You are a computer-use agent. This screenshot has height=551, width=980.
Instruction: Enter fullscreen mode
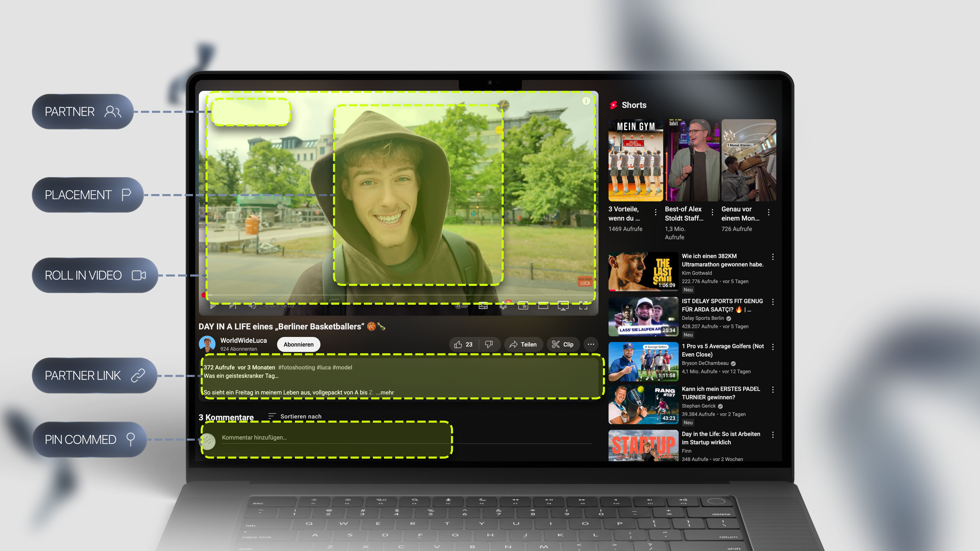tap(583, 306)
